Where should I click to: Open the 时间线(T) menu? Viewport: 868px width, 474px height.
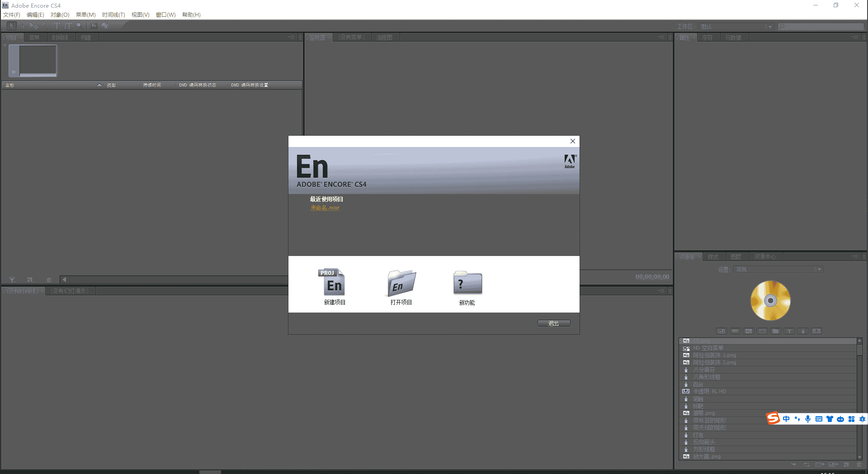(x=113, y=15)
